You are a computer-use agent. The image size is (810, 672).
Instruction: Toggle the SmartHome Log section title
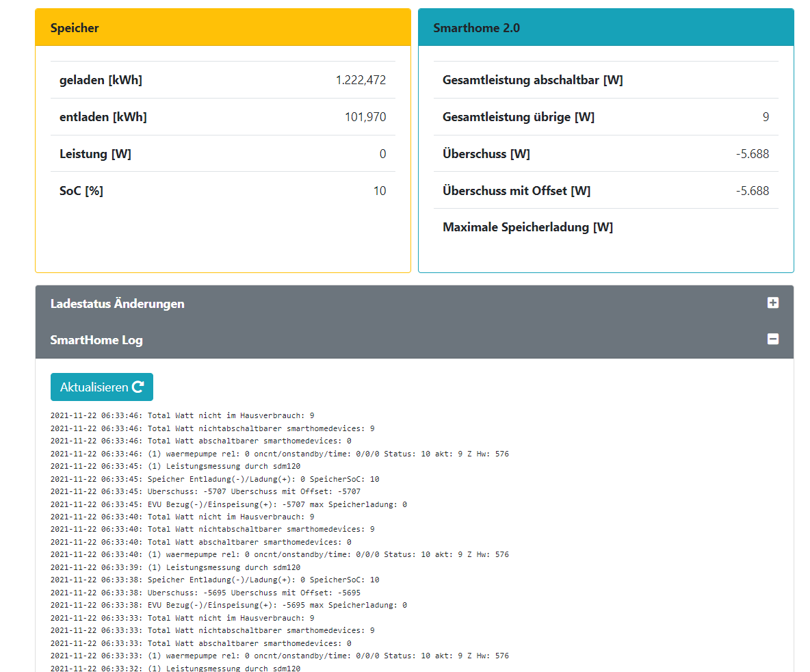(96, 340)
